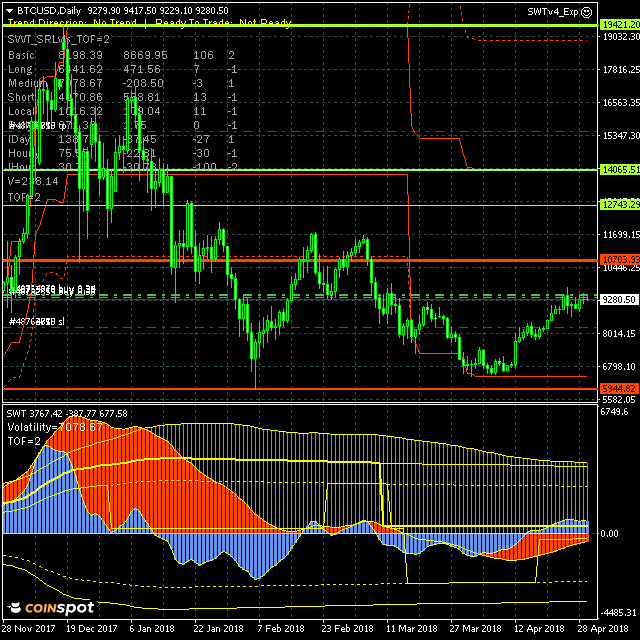
Task: Click the SWTv4_Exp expert name label
Action: 551,11
